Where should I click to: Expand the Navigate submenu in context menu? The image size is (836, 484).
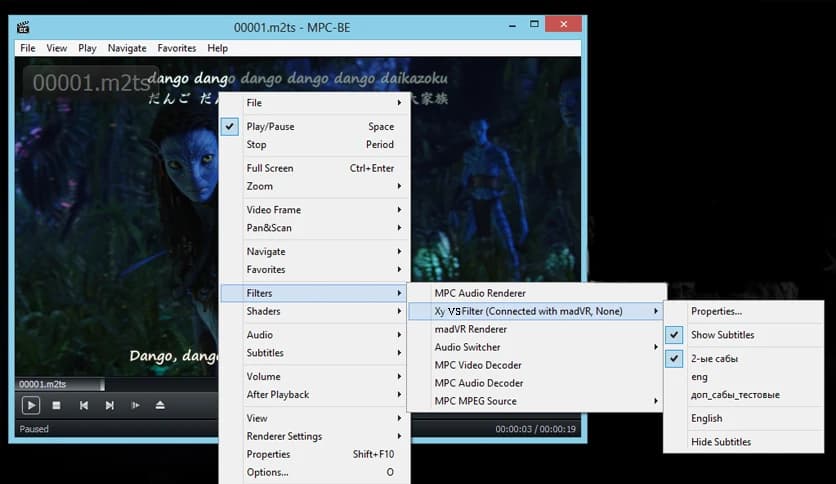pos(315,251)
